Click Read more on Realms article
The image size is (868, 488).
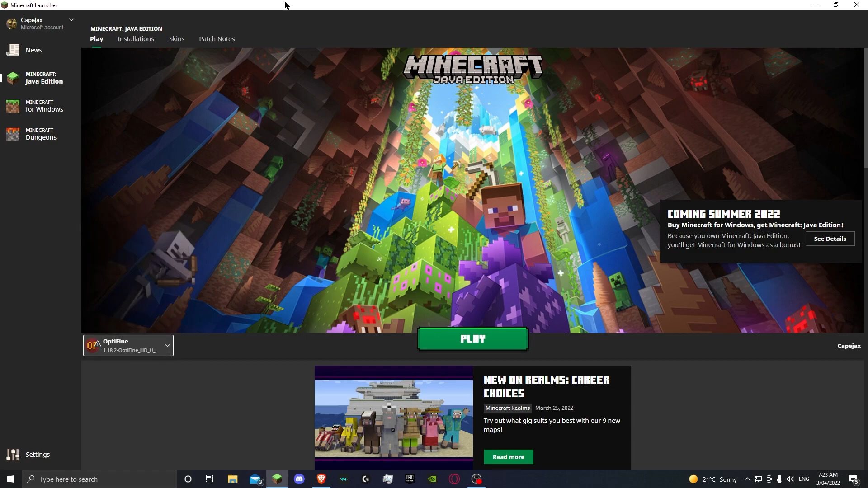click(x=509, y=457)
